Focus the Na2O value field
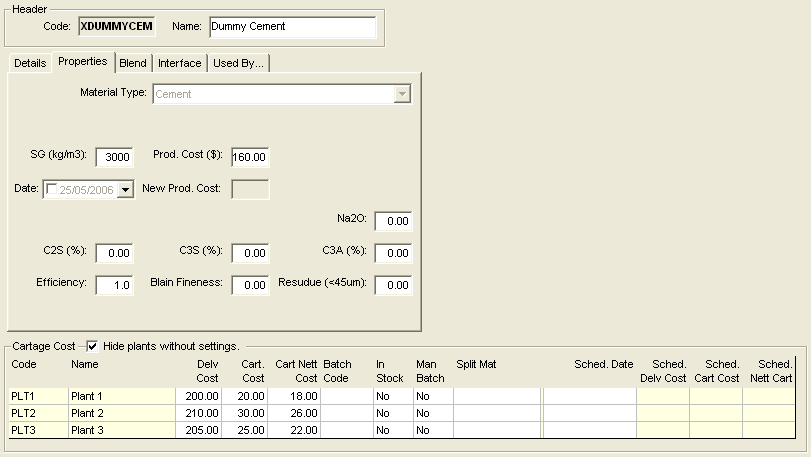 point(393,221)
